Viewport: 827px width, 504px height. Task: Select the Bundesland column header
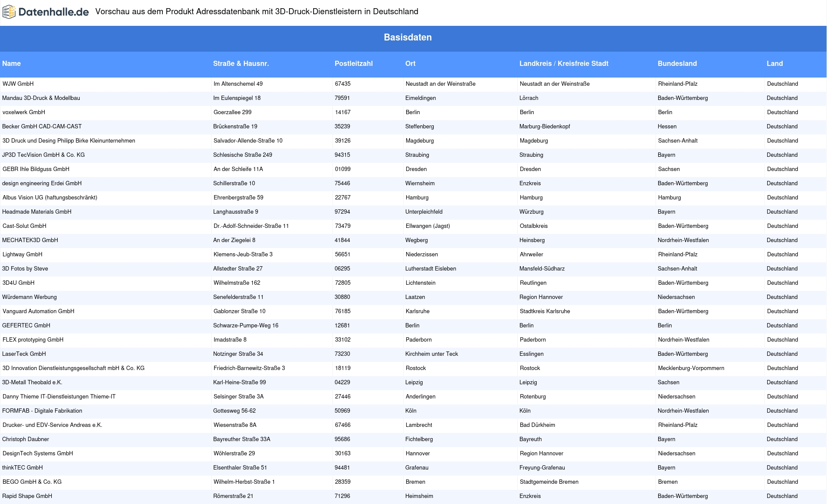pyautogui.click(x=677, y=63)
